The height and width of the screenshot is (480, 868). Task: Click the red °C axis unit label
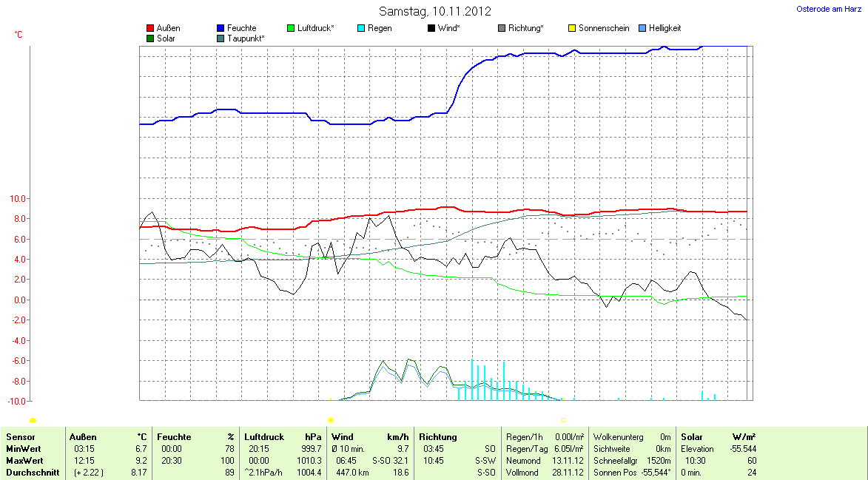18,35
